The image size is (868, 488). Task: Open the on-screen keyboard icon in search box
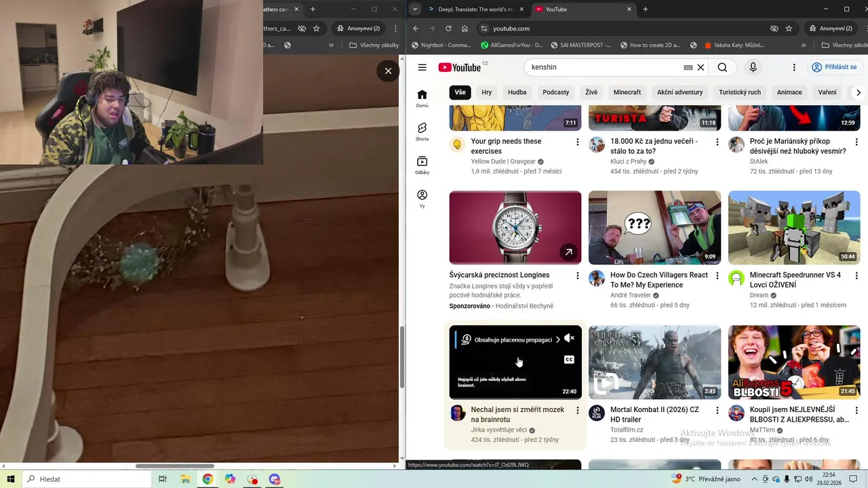688,68
